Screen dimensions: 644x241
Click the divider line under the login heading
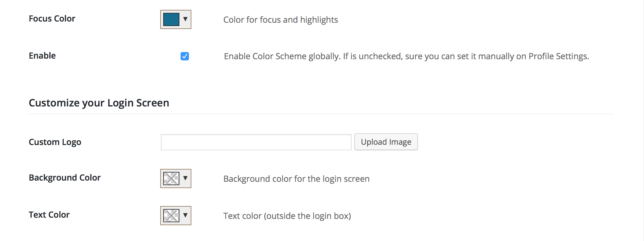[321, 114]
